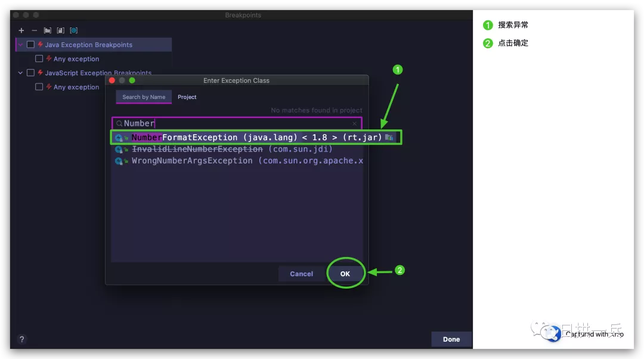Enable the Java Exception Breakpoints checkbox
644x359 pixels.
click(x=30, y=44)
